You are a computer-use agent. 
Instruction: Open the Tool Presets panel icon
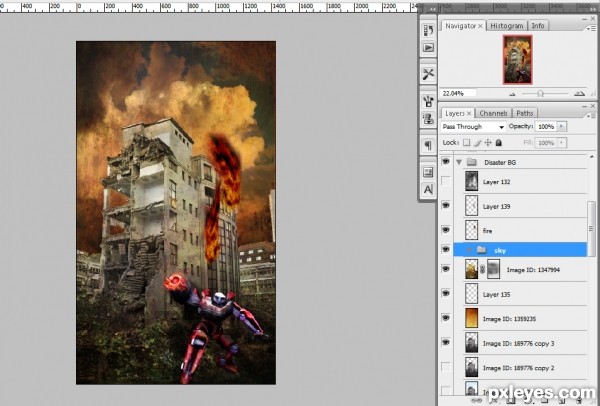[x=428, y=74]
